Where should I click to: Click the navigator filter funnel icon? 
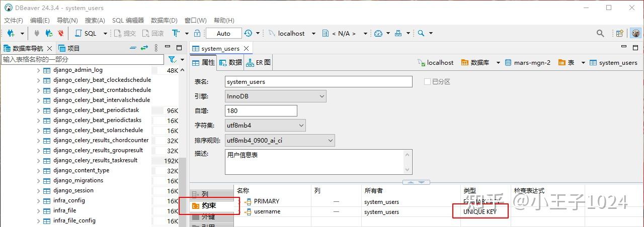point(172,59)
